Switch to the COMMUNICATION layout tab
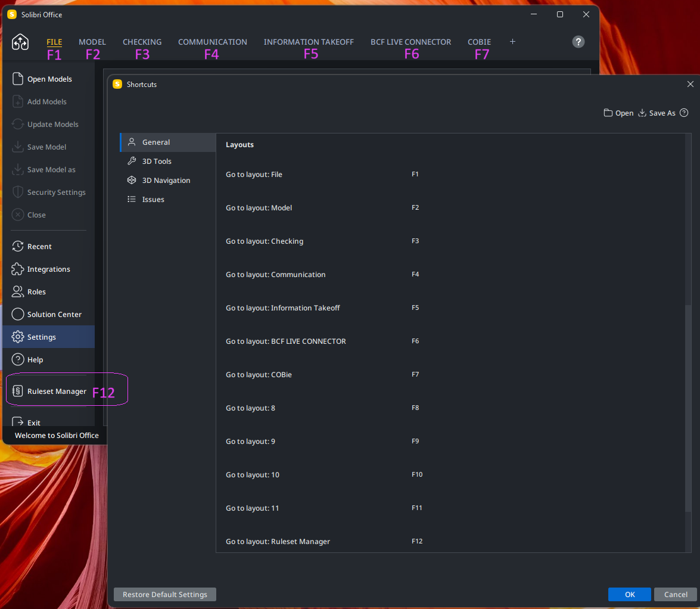Viewport: 700px width, 609px height. pyautogui.click(x=213, y=42)
